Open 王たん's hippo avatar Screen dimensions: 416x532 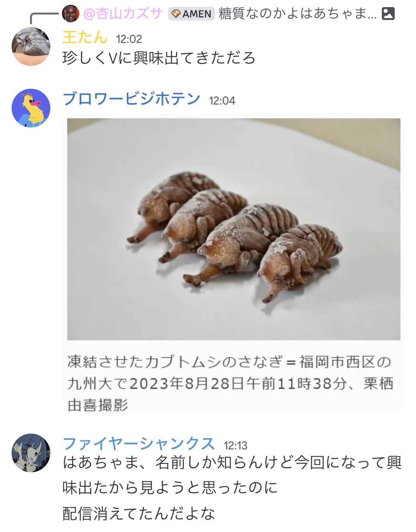tap(31, 46)
